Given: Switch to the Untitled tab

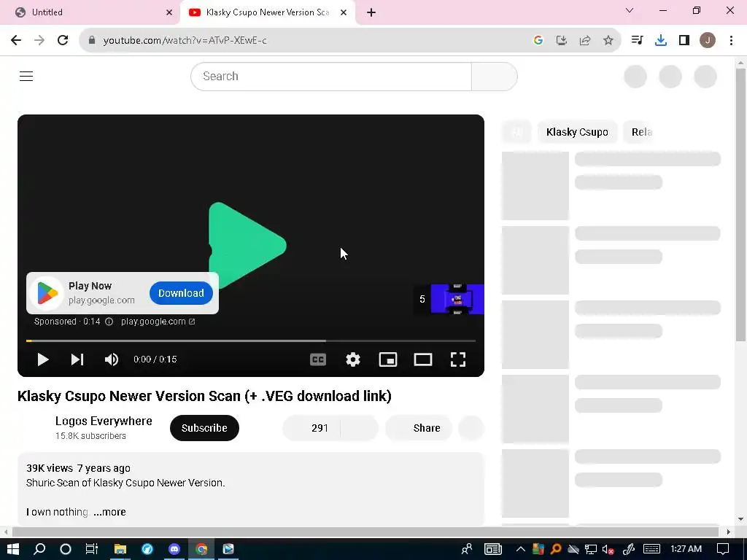Looking at the screenshot, I should [x=90, y=12].
